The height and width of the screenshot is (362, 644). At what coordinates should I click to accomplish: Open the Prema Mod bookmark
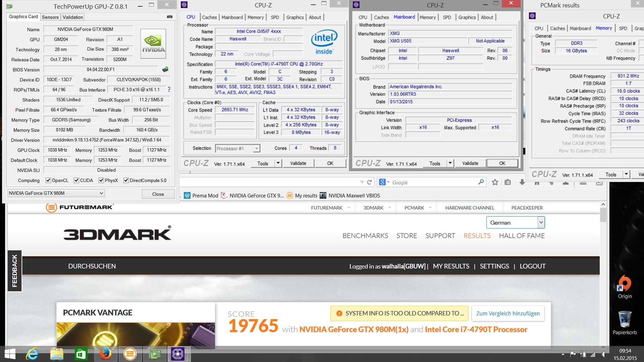(x=201, y=195)
